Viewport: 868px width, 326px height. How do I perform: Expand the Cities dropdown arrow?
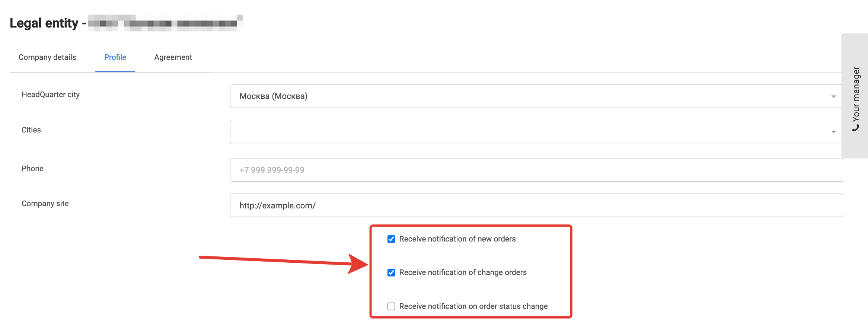tap(833, 132)
